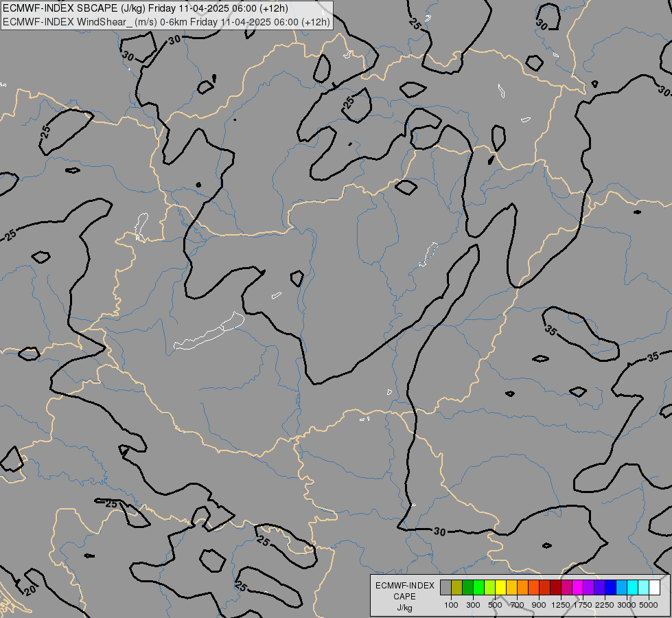Click the CAPE label in the legend
The image size is (672, 618).
404,597
